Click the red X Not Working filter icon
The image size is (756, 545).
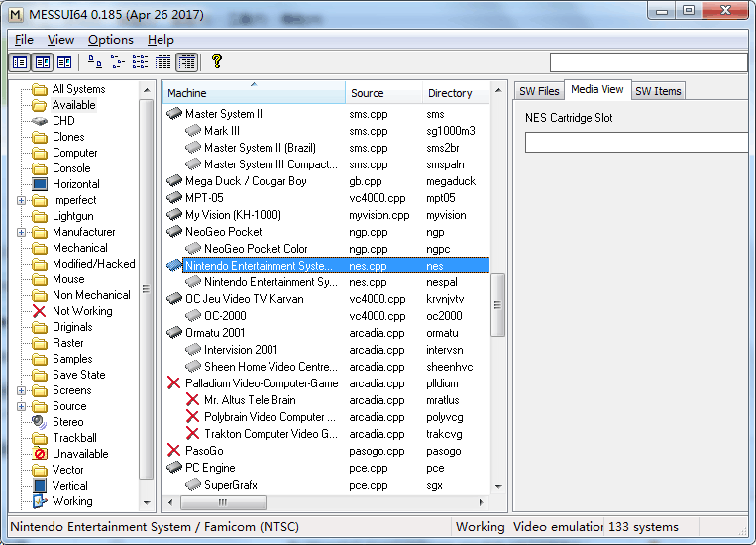point(40,311)
